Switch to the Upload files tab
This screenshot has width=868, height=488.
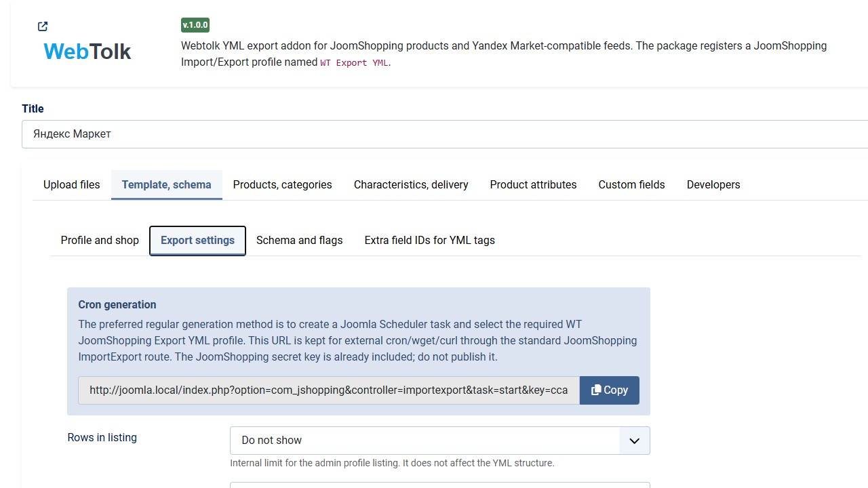pos(71,184)
